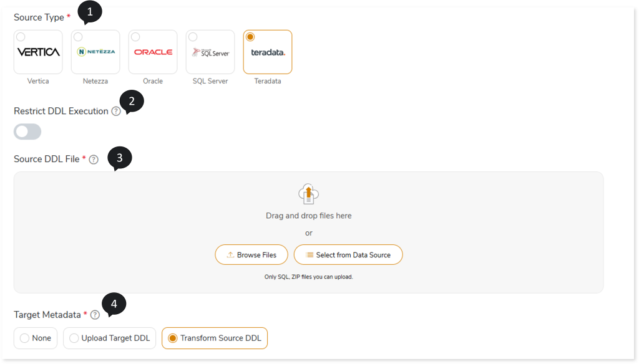Select the SQL Server source type logo

210,53
